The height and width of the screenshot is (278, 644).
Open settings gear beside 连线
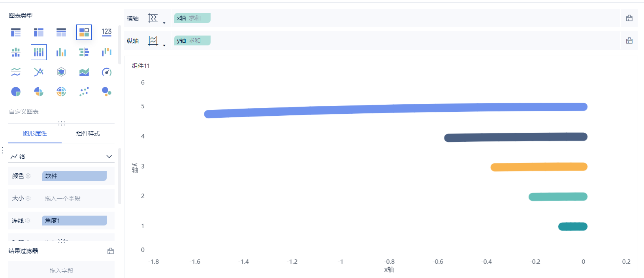pyautogui.click(x=28, y=220)
